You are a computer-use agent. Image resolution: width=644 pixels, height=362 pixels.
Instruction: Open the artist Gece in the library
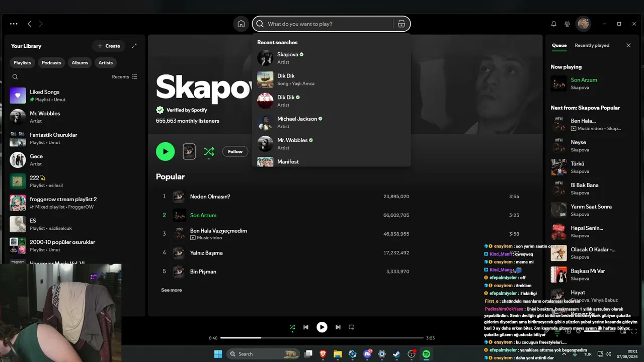click(74, 160)
